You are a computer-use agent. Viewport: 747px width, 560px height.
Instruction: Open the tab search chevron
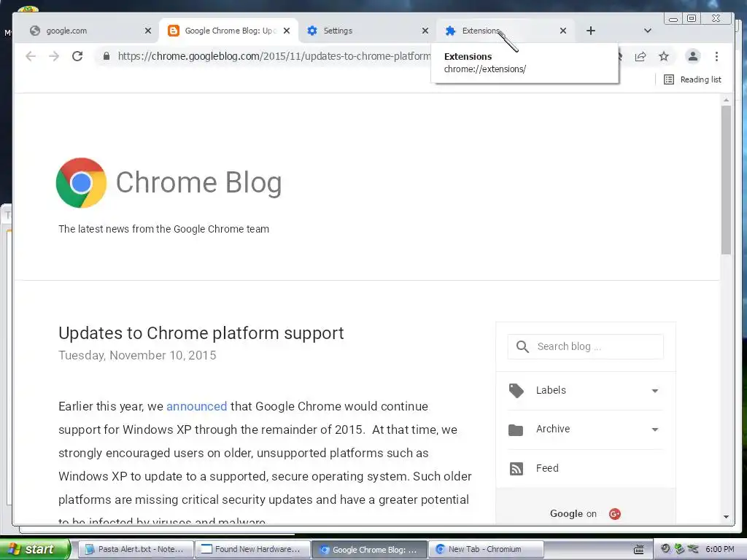point(648,31)
